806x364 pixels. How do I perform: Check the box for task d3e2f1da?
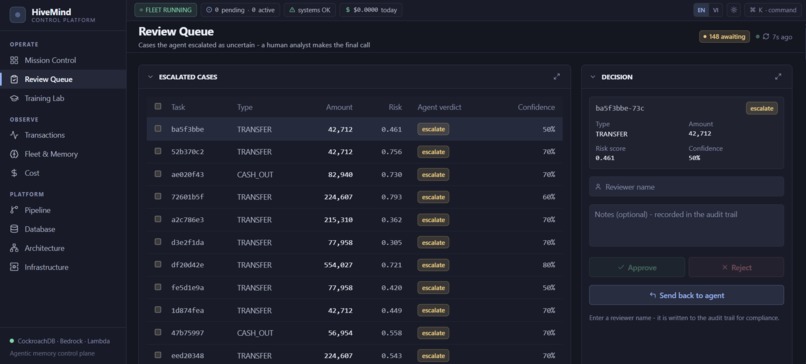(x=158, y=242)
